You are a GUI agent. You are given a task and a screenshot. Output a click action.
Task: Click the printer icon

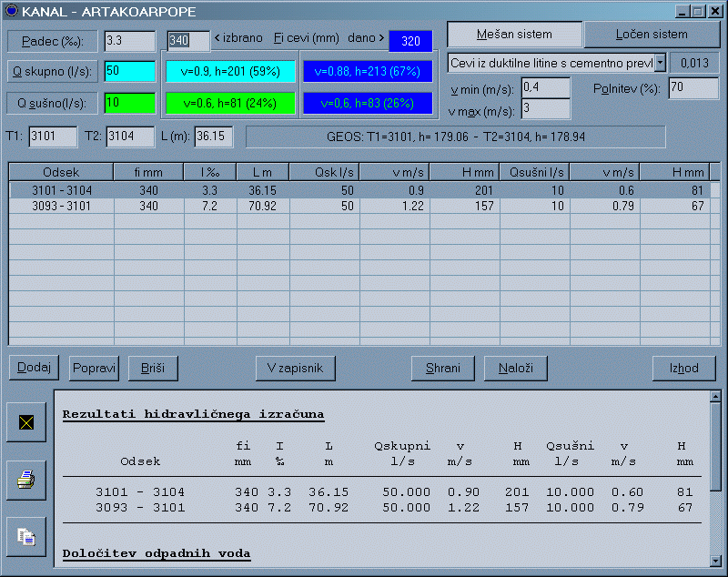(x=26, y=480)
